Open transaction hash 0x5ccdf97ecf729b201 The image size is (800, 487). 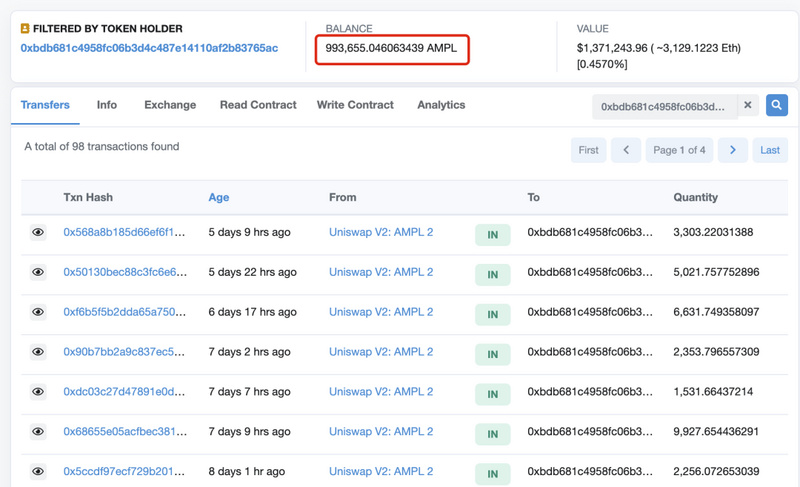click(124, 471)
